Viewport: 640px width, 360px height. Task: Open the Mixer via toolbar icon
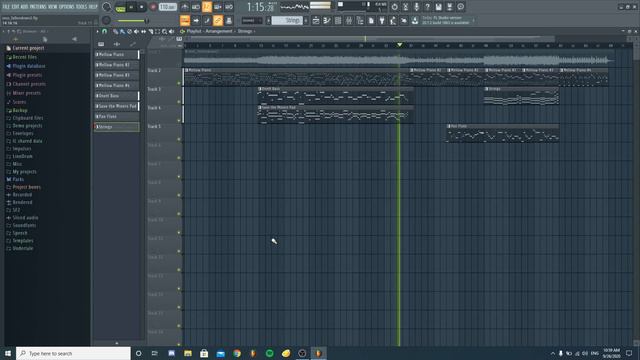[x=349, y=20]
